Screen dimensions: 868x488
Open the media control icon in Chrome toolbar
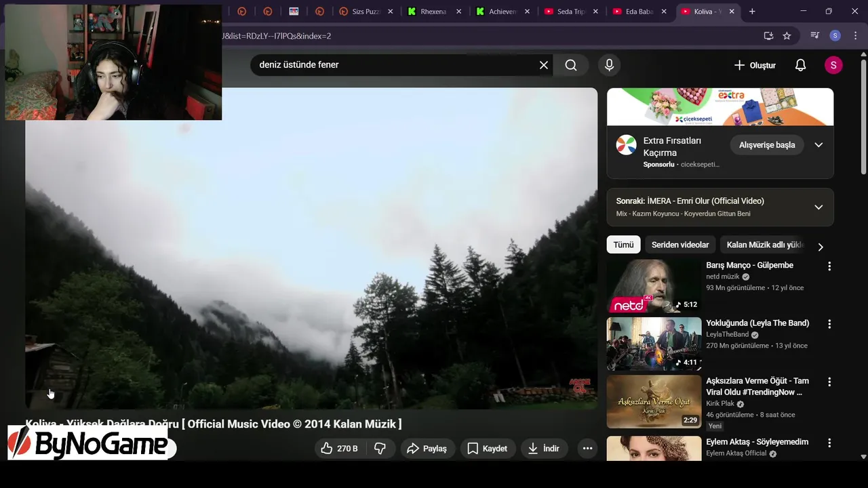point(815,36)
